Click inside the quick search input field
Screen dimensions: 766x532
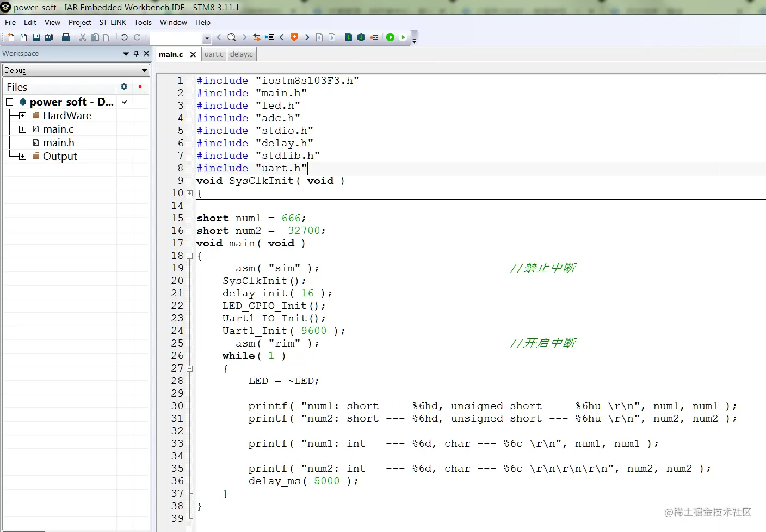[176, 38]
